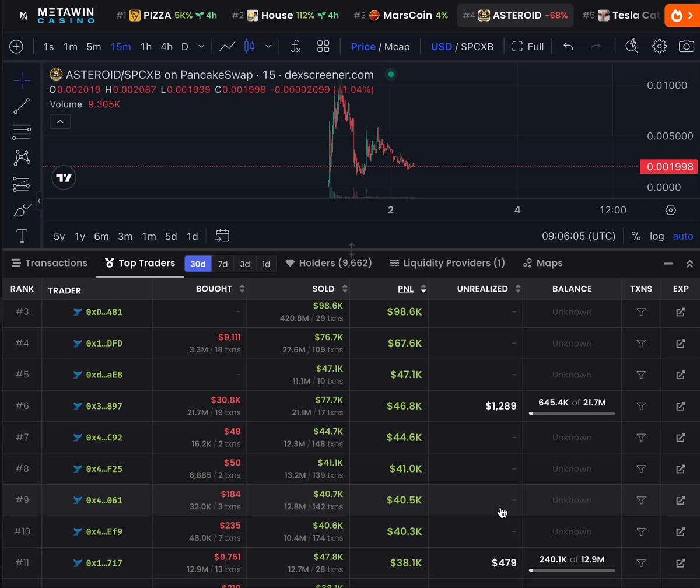
Task: Click the balance bar for trader 0x1…717
Action: pyautogui.click(x=572, y=570)
